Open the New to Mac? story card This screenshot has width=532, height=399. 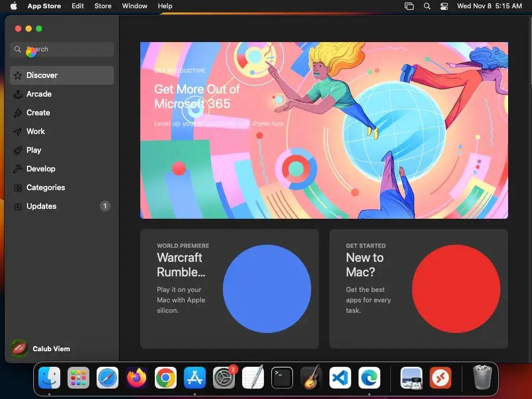[419, 289]
